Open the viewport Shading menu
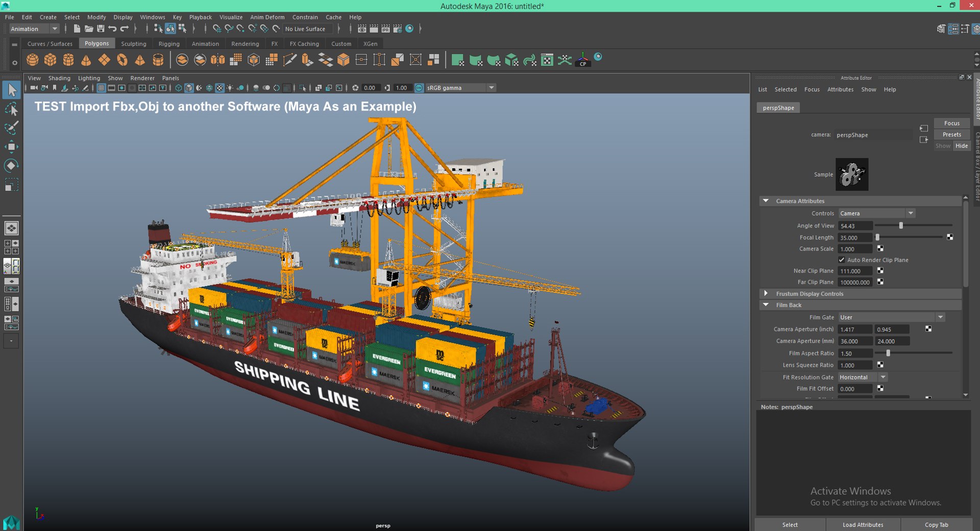The image size is (980, 531). [x=59, y=78]
